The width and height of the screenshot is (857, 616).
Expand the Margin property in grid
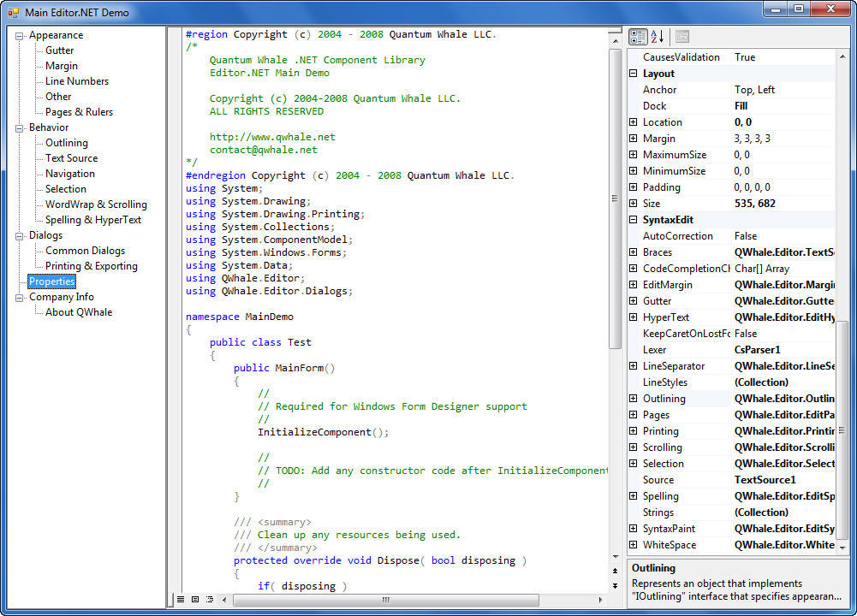tap(634, 138)
